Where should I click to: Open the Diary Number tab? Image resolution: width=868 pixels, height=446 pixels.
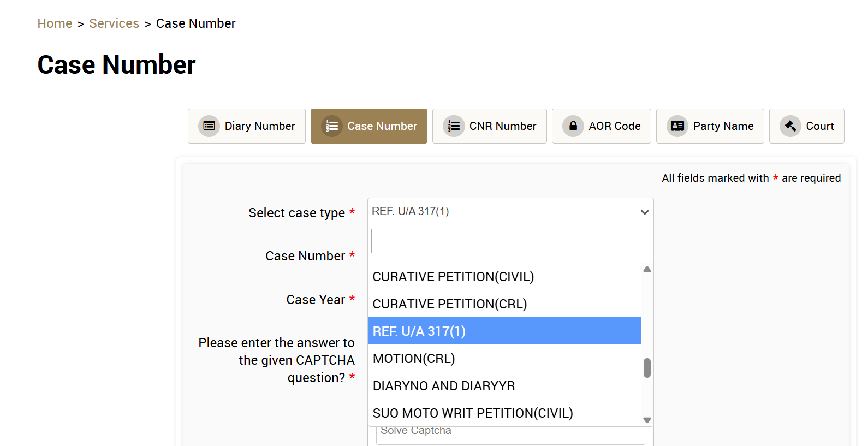coord(247,126)
